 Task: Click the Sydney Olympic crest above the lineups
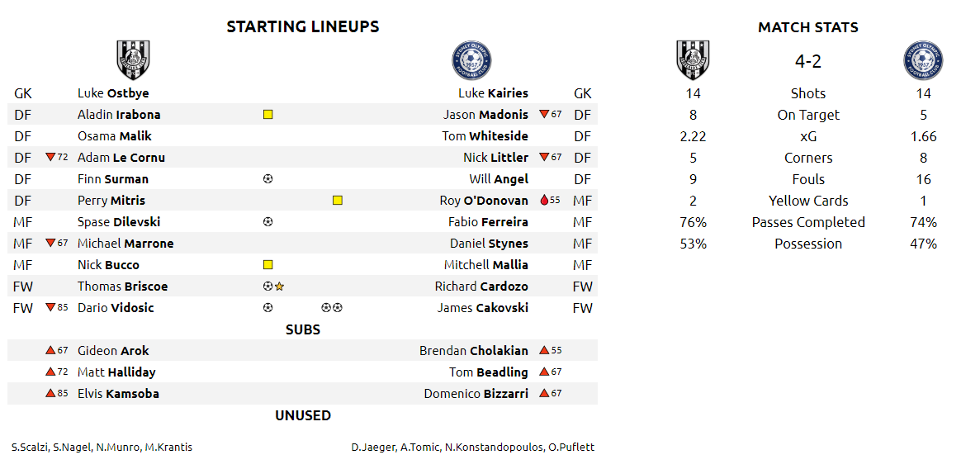[471, 60]
